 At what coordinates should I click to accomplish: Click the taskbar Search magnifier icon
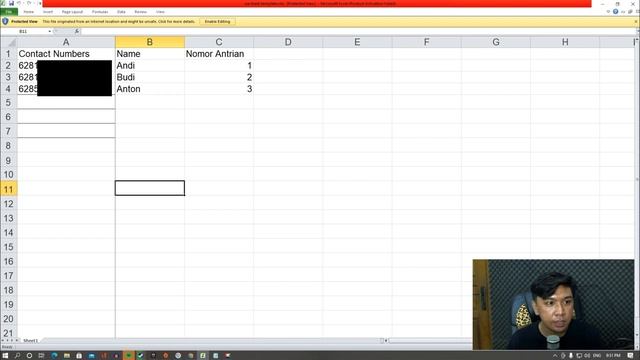coord(17,356)
